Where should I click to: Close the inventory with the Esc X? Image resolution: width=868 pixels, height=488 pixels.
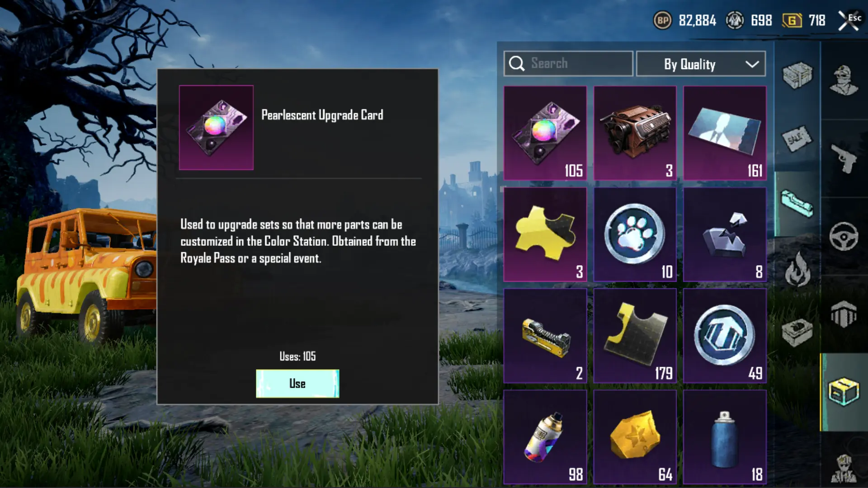[x=849, y=20]
